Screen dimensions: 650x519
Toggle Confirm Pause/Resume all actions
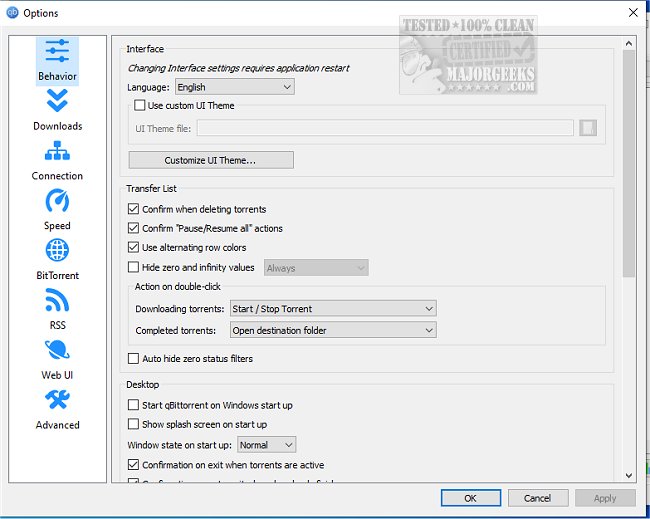(133, 228)
